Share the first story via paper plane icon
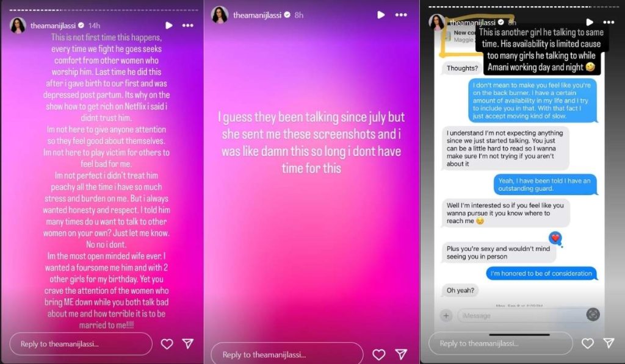The image size is (625, 364). [x=188, y=343]
